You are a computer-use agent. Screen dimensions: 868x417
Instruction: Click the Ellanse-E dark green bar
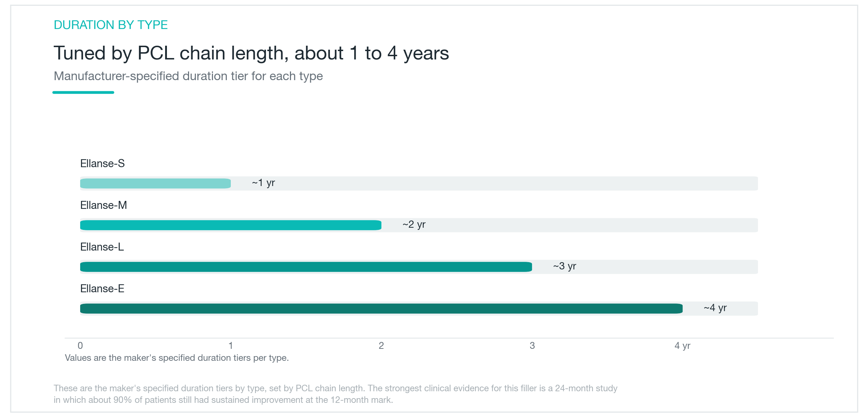381,309
